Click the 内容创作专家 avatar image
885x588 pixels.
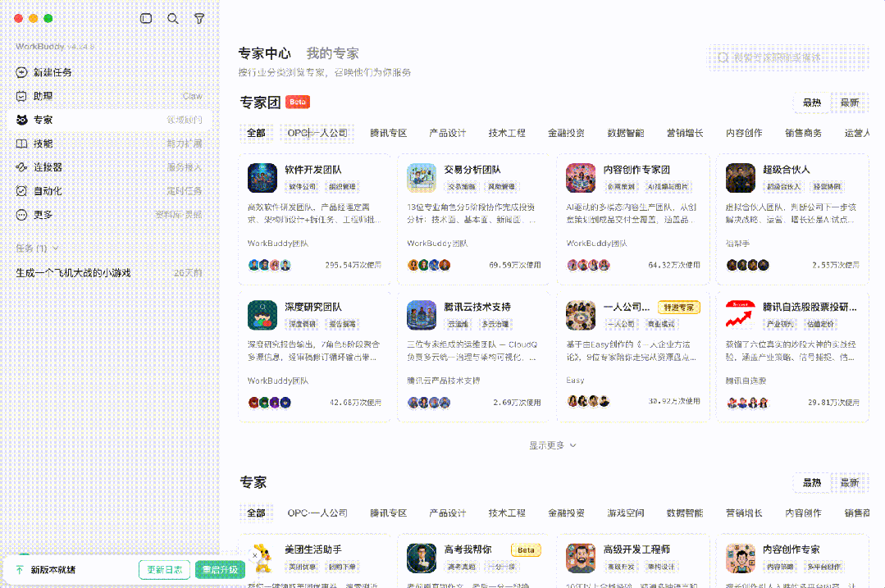click(741, 558)
